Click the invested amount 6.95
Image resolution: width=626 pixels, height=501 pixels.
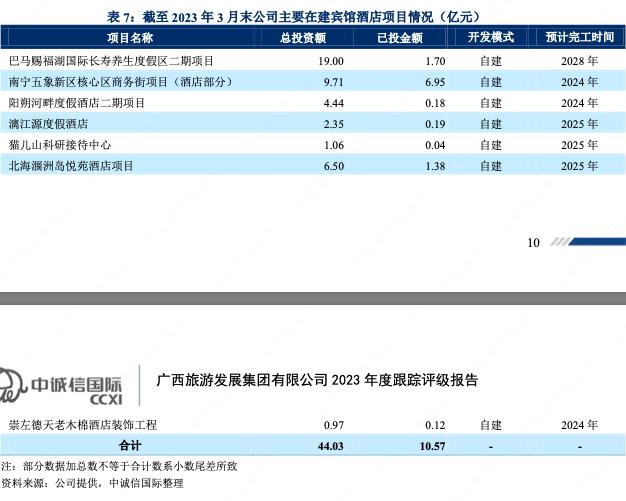coord(435,82)
